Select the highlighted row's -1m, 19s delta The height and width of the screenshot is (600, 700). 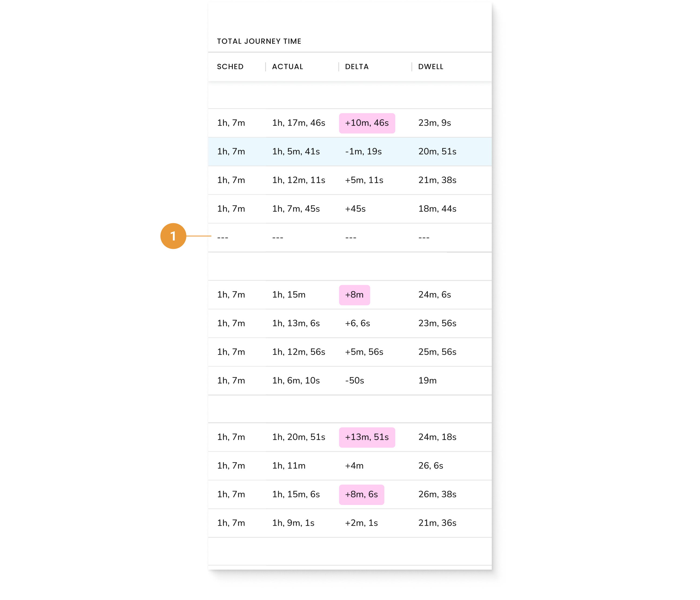(x=363, y=152)
